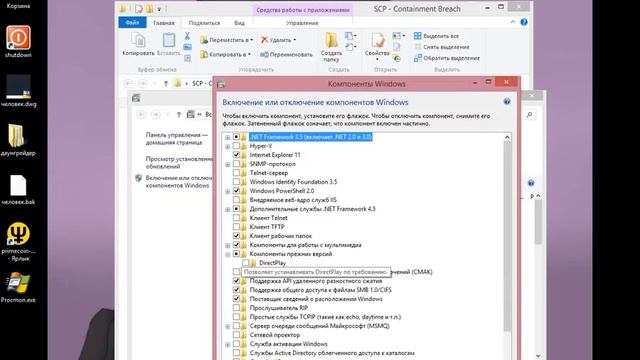Enable Telnet-сервер checkbox

[x=236, y=173]
